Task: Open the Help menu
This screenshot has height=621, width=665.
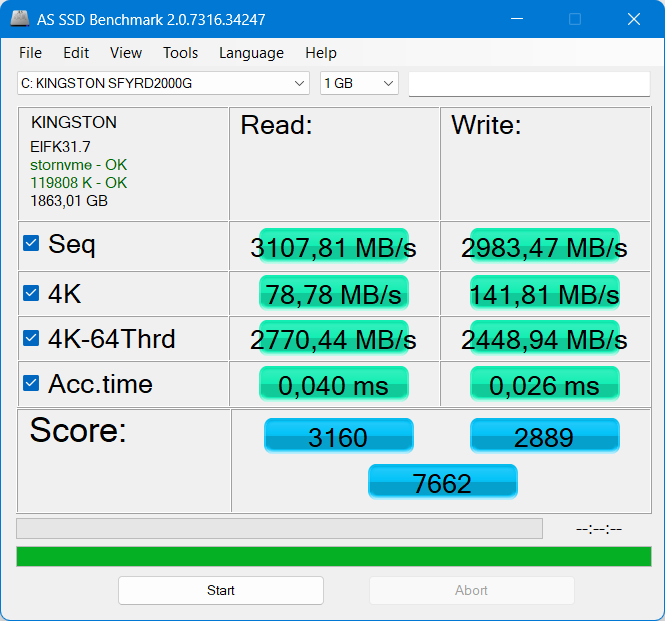Action: point(321,53)
